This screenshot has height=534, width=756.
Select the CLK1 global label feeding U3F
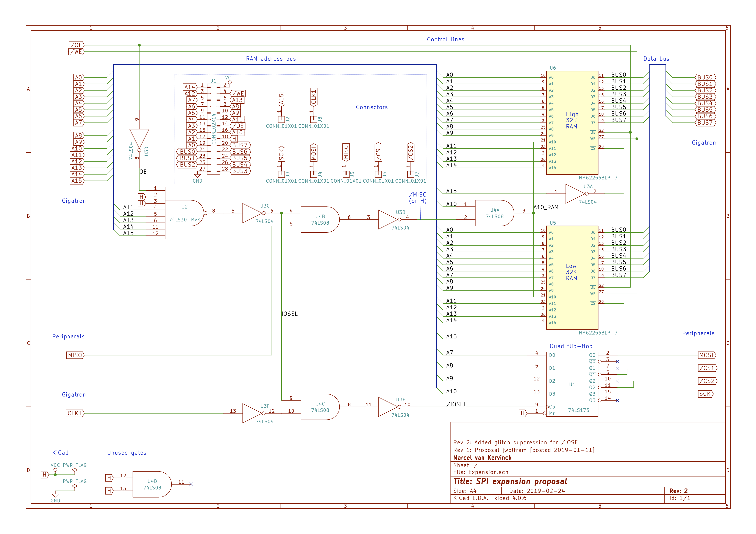click(75, 413)
